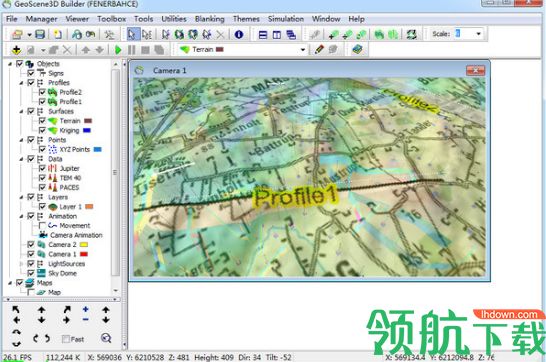This screenshot has height=362, width=546.
Task: Click the up-right diagonal arrow in the navigation panel
Action: [67, 309]
